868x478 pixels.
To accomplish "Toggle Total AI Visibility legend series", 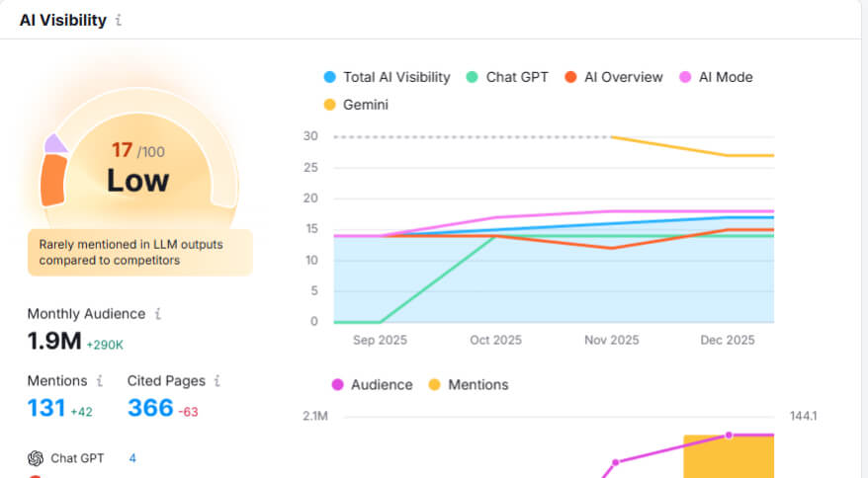I will (387, 77).
